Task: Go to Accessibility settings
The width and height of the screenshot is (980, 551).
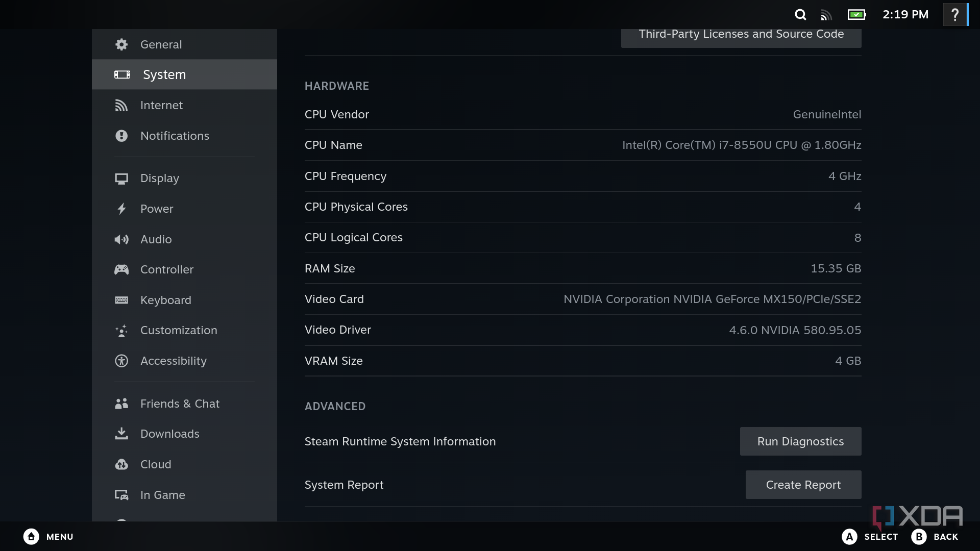Action: (x=184, y=361)
